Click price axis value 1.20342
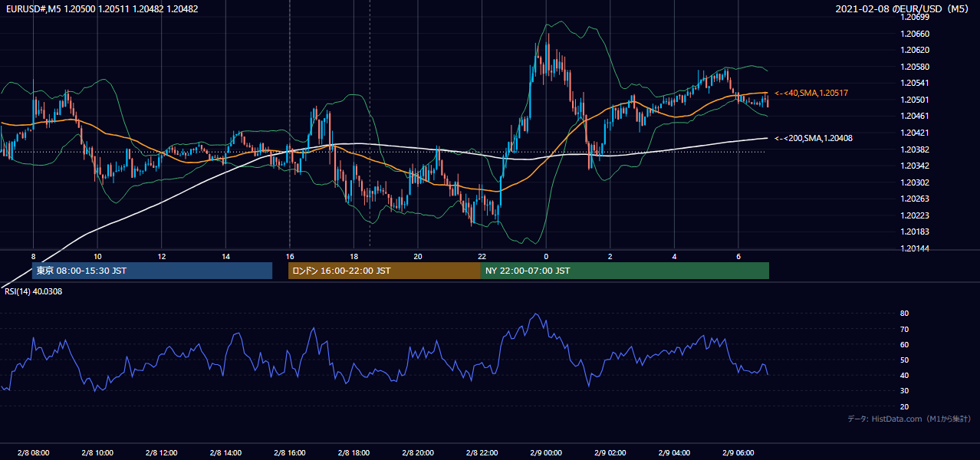Viewport: 980px width, 460px height. [x=915, y=166]
